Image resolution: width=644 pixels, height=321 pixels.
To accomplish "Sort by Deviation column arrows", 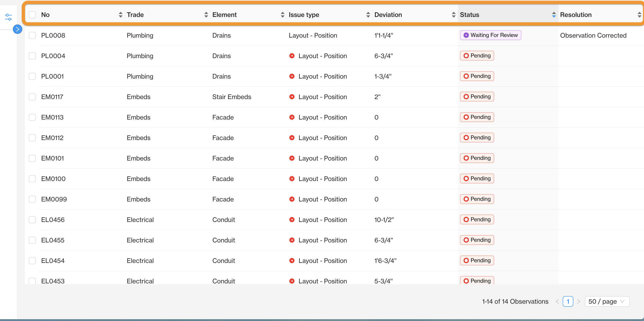I will pos(454,15).
